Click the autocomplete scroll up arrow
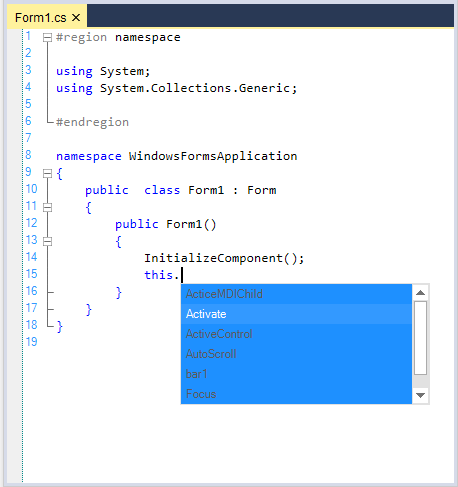The image size is (458, 487). (421, 293)
